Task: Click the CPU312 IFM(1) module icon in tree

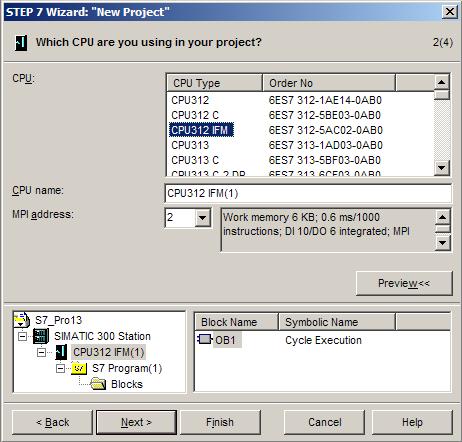Action: click(61, 352)
